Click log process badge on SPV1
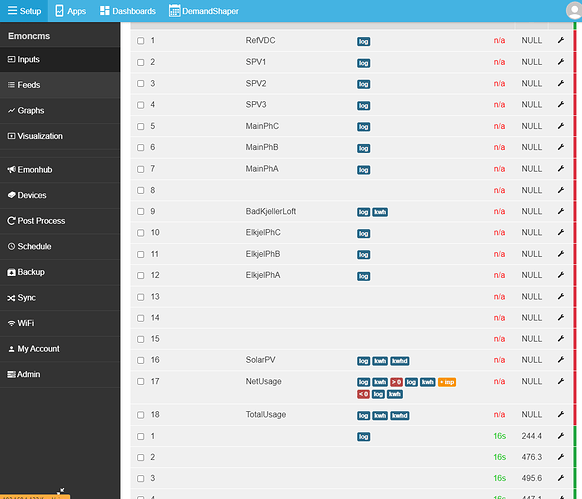582x499 pixels. pos(363,63)
